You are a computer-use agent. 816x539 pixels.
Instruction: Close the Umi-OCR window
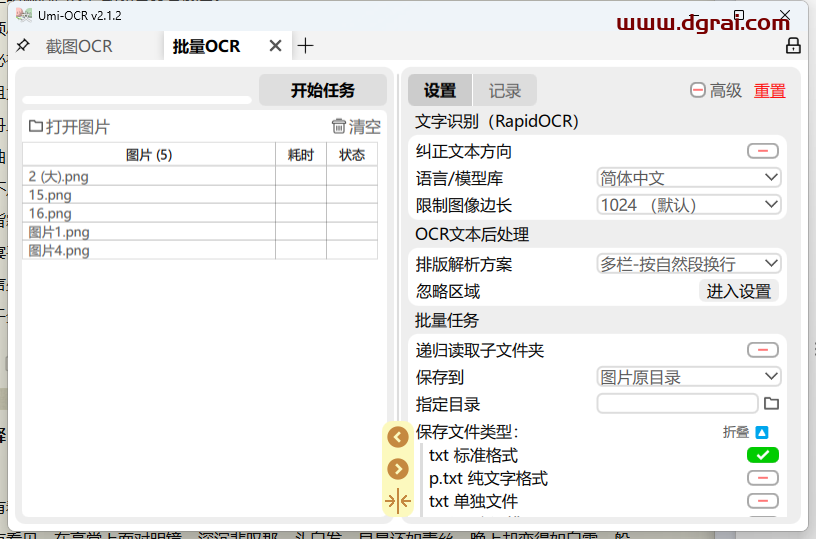[785, 15]
